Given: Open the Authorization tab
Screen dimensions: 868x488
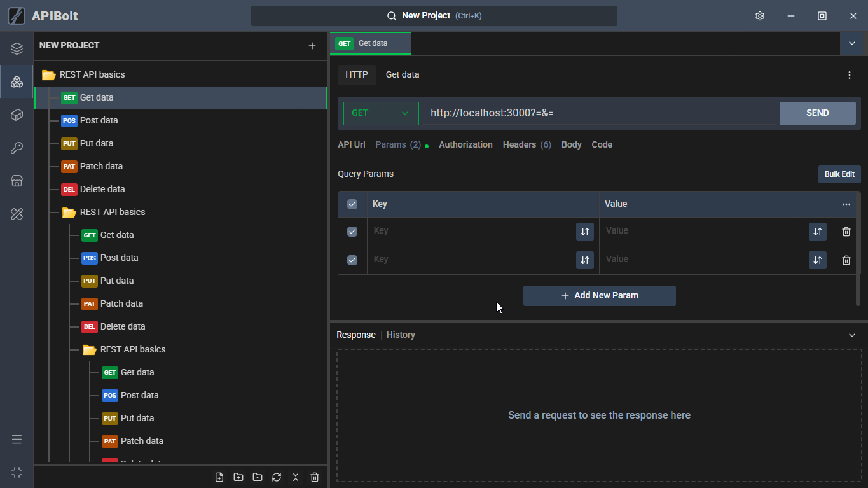Looking at the screenshot, I should click(465, 144).
